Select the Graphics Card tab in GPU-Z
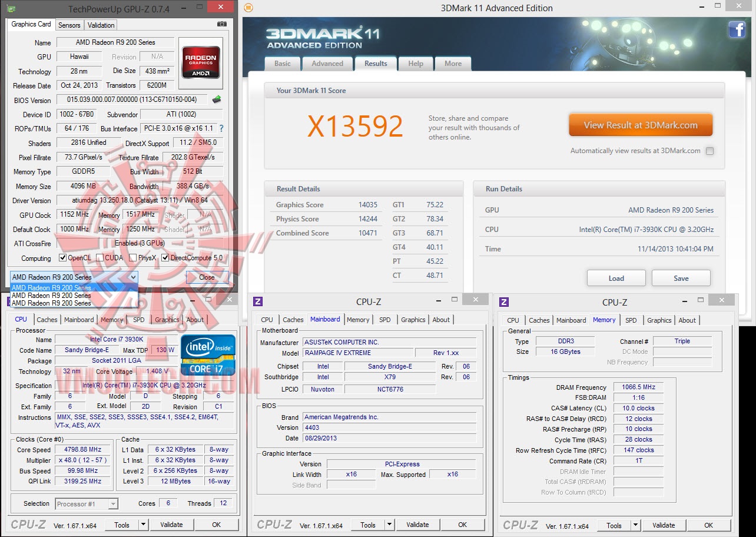Image resolution: width=756 pixels, height=537 pixels. click(x=31, y=24)
